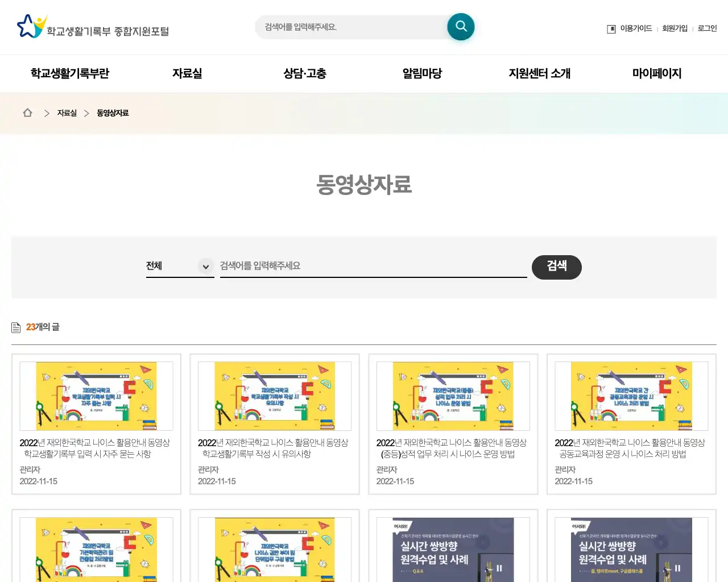This screenshot has width=728, height=582.
Task: Open thumbnail for 공동교육과정 운영 시 나이스 처리 방법
Action: (x=631, y=396)
